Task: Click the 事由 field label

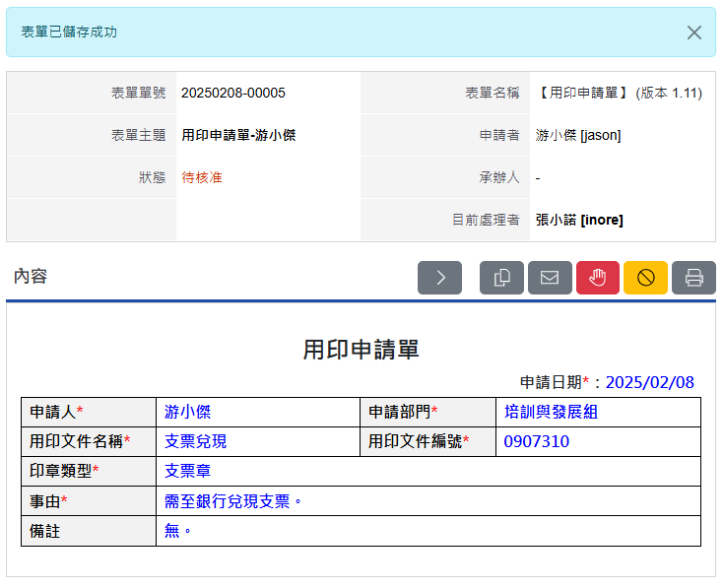Action: coord(48,500)
